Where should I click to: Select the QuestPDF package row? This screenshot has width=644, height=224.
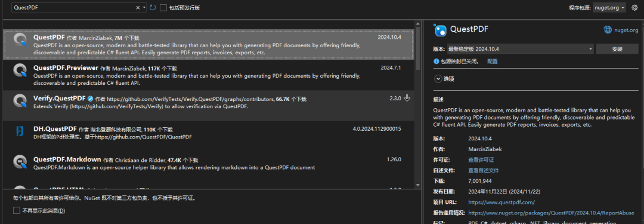click(208, 44)
